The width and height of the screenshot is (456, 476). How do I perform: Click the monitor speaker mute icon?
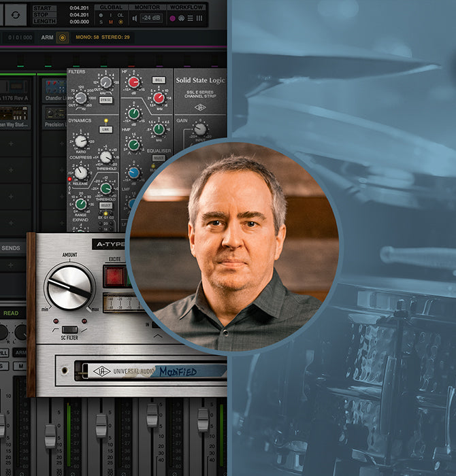click(x=134, y=18)
